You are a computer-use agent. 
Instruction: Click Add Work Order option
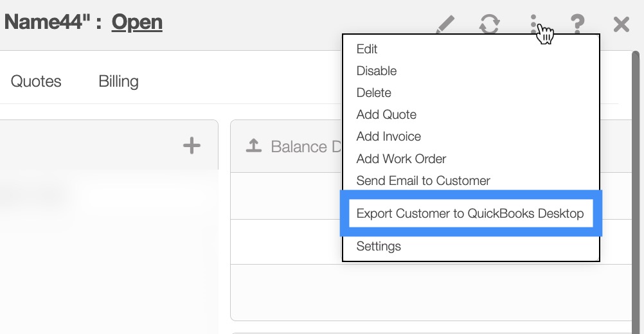[401, 159]
